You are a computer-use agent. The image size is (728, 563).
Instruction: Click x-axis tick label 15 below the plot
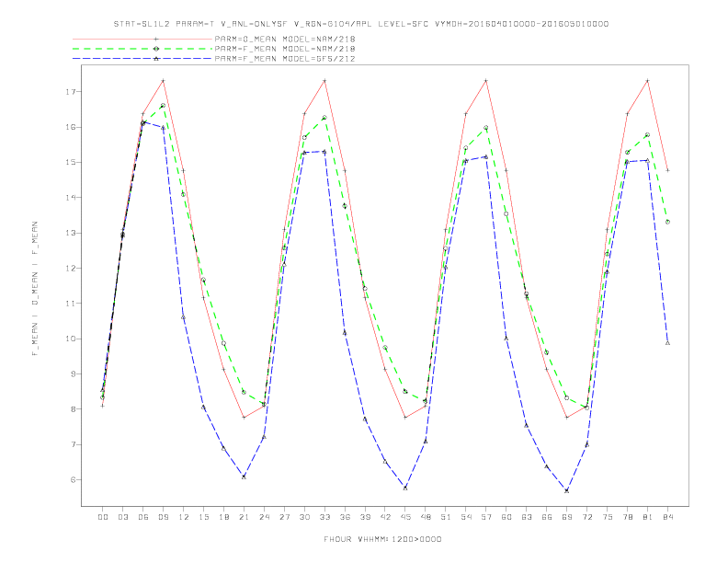[203, 517]
